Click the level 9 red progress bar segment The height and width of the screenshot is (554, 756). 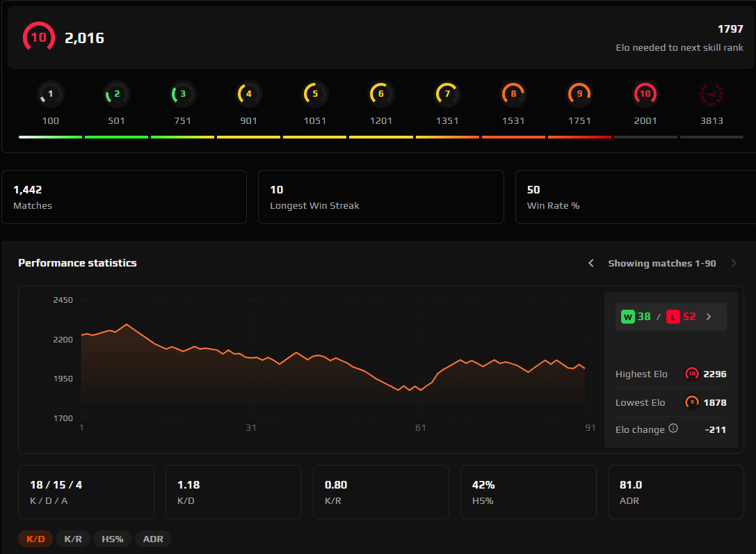pyautogui.click(x=579, y=137)
